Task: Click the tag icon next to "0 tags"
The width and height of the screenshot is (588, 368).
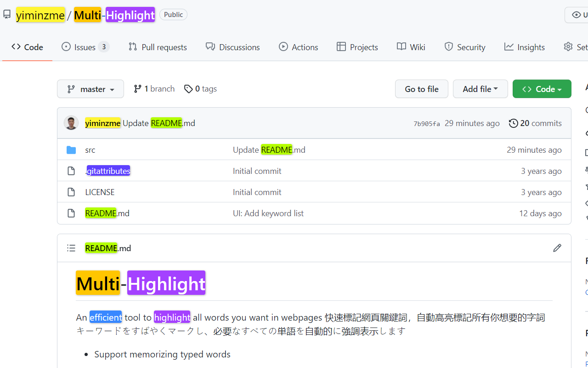Action: [x=188, y=89]
